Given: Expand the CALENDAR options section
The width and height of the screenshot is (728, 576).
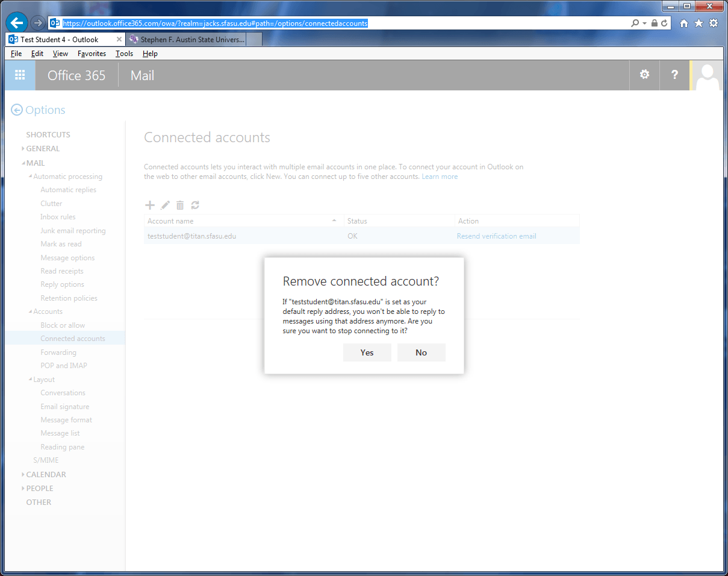Looking at the screenshot, I should [x=23, y=475].
